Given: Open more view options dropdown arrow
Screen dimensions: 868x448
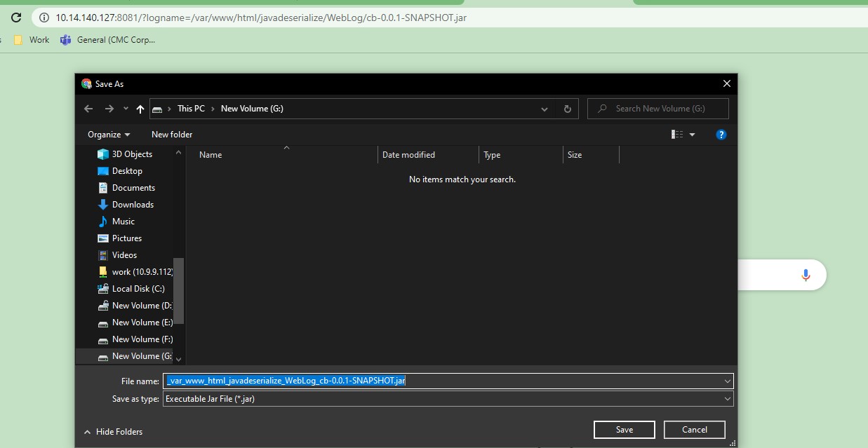Looking at the screenshot, I should tap(693, 135).
